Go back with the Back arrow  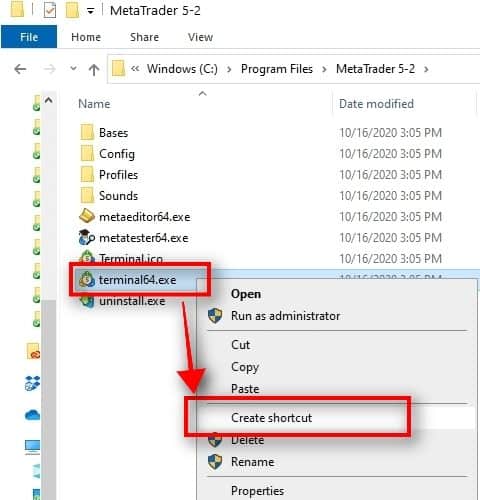(20, 69)
